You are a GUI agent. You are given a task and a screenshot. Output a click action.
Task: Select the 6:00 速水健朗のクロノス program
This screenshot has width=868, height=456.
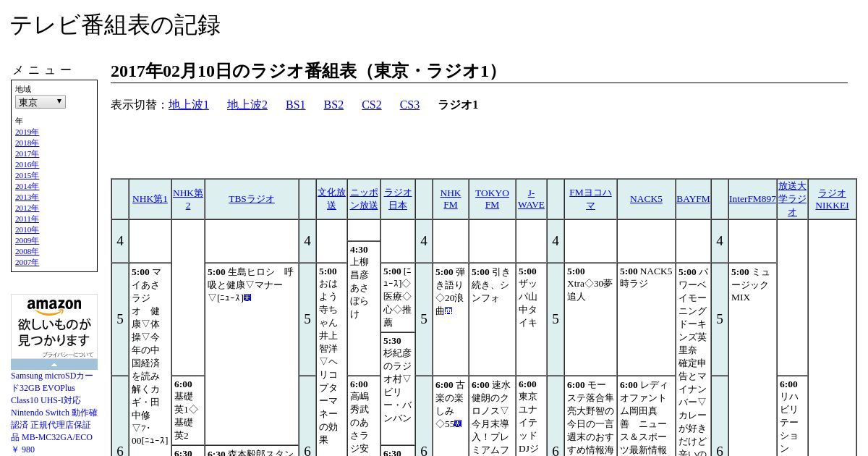(x=492, y=416)
